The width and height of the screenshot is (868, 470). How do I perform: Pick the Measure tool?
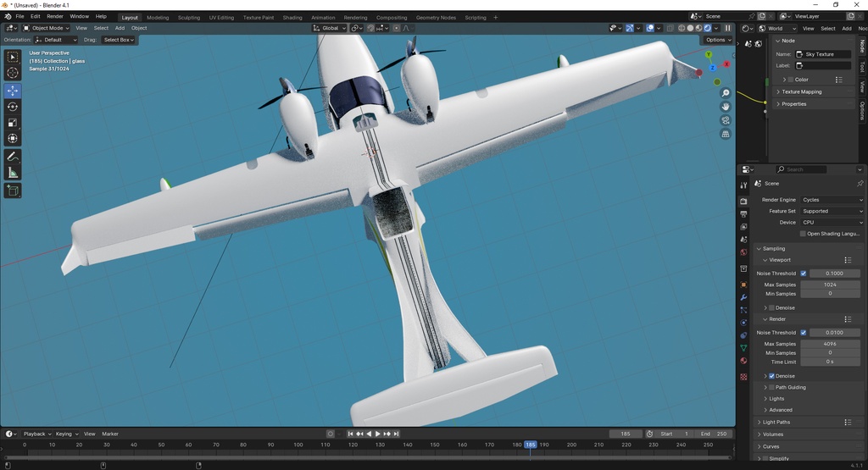[x=13, y=174]
